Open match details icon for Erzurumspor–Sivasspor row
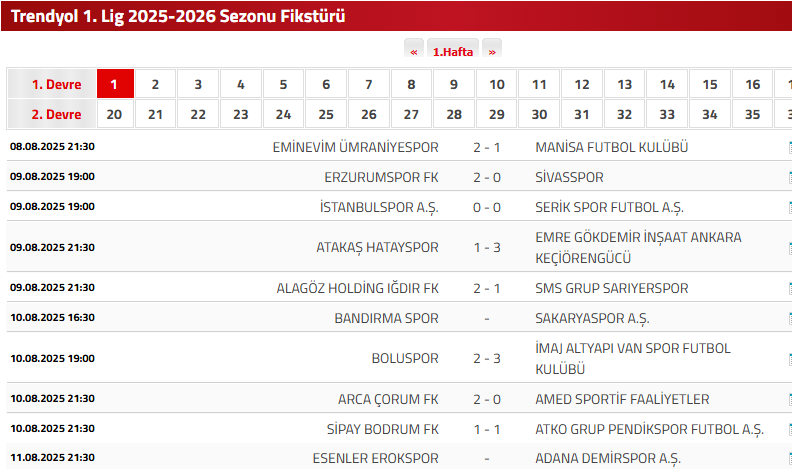 [x=790, y=177]
